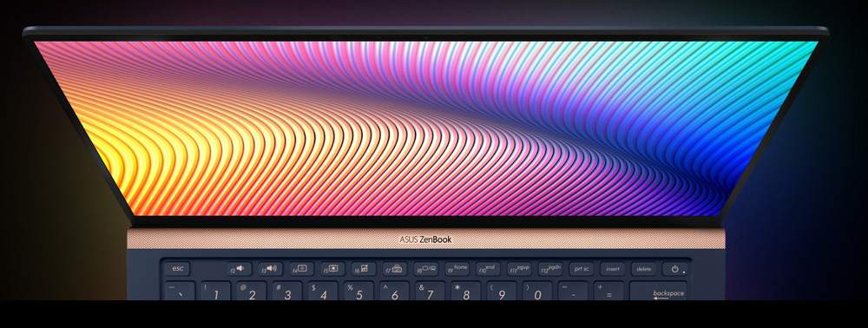Click the prt sc key

click(582, 269)
